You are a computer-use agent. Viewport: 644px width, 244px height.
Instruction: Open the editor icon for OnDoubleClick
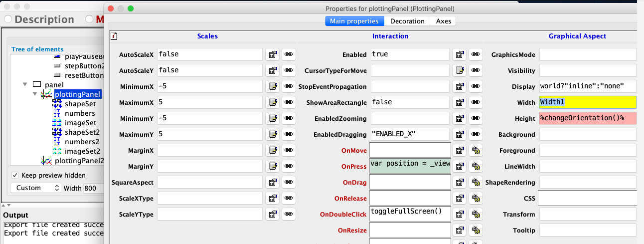(x=460, y=214)
